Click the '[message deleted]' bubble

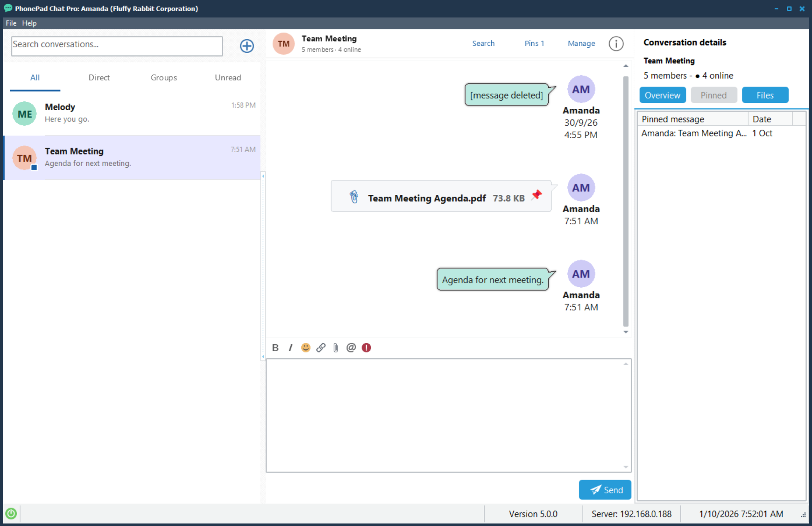click(x=506, y=95)
